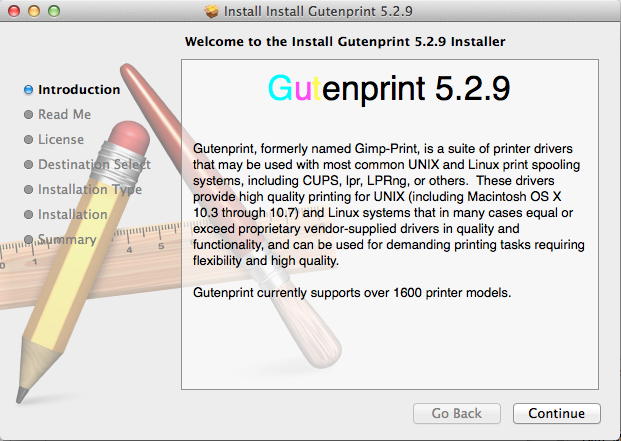Image resolution: width=621 pixels, height=441 pixels.
Task: Click the gray bullet beside Read Me
Action: coord(29,114)
